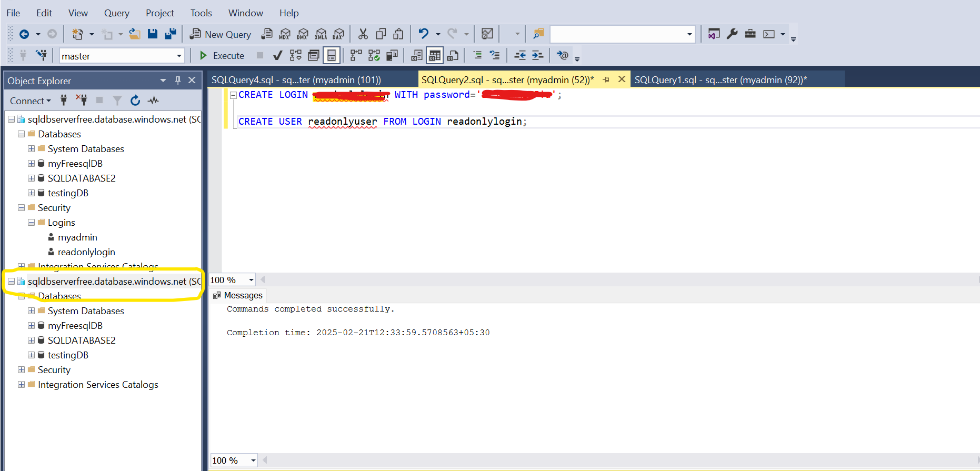Click the Change Connection icon
This screenshot has width=980, height=471.
tap(41, 55)
